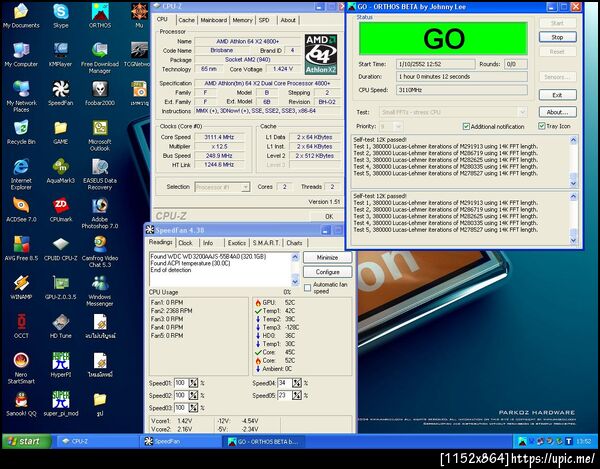The height and width of the screenshot is (469, 600).
Task: Launch OCCT desktop shortcut
Action: coord(21,326)
